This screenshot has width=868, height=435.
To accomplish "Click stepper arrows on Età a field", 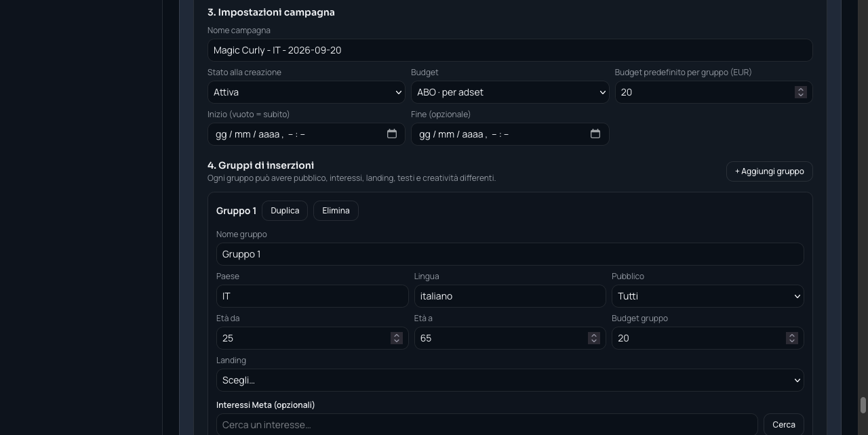I will [x=594, y=338].
